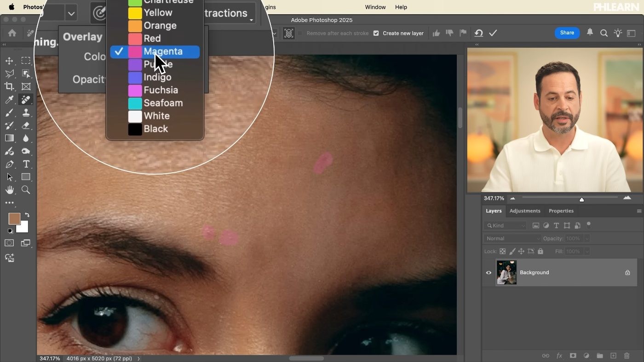Select the Gradient tool
This screenshot has width=644, height=362.
[x=9, y=138]
